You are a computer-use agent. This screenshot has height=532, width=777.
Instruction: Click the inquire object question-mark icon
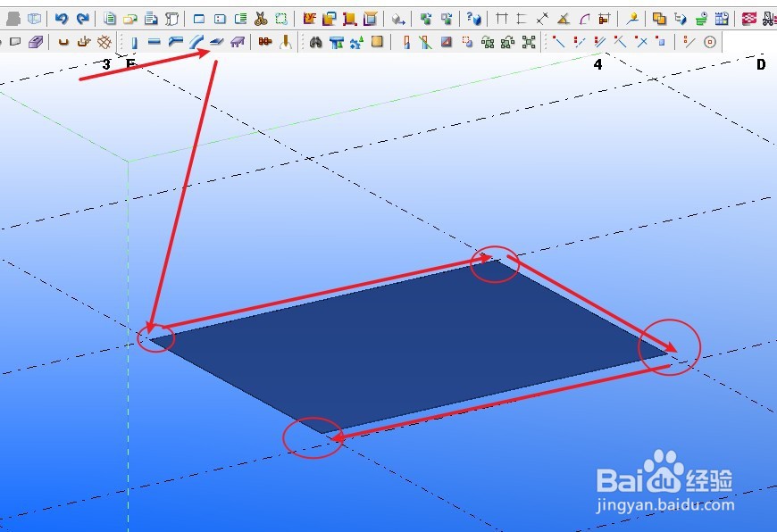(473, 19)
